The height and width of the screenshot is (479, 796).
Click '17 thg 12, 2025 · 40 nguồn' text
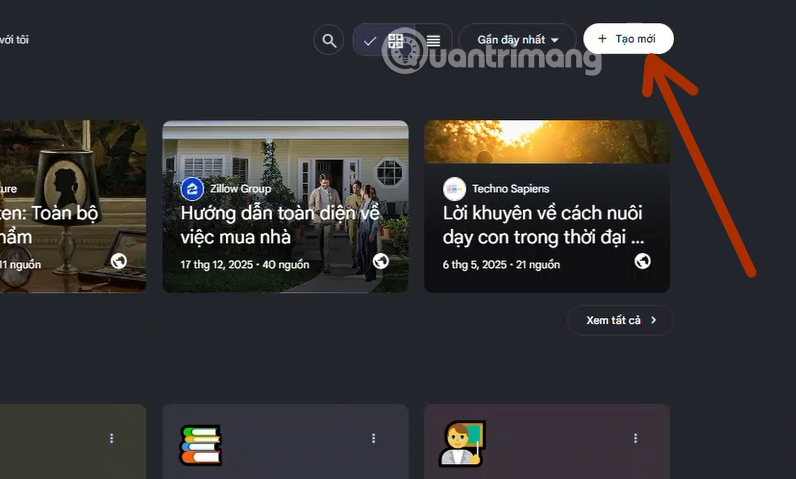coord(245,265)
